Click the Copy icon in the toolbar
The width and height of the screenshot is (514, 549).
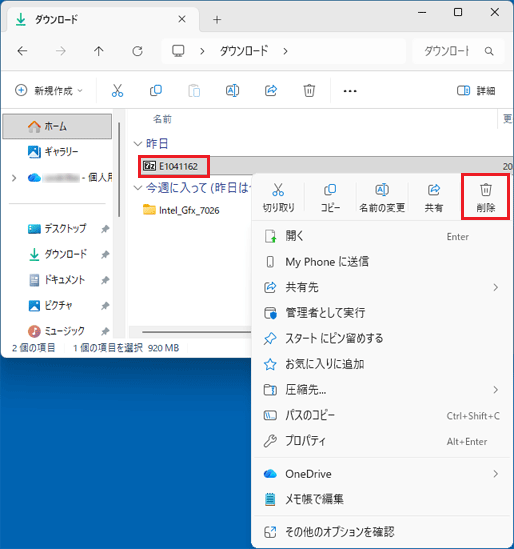156,91
